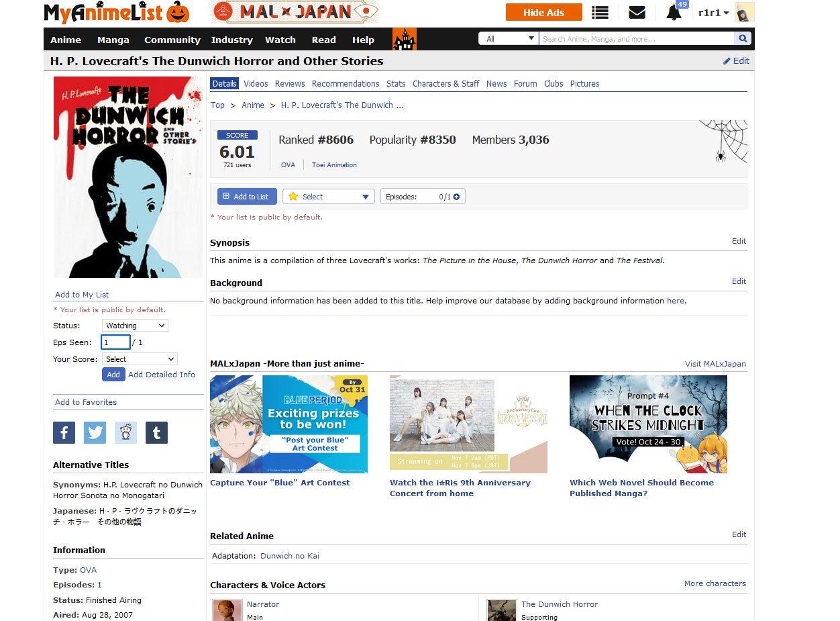The image size is (840, 621).
Task: Click the More characters link
Action: coord(715,583)
